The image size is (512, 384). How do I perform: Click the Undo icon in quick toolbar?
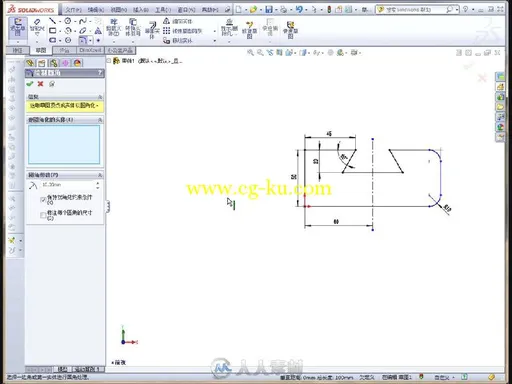299,9
